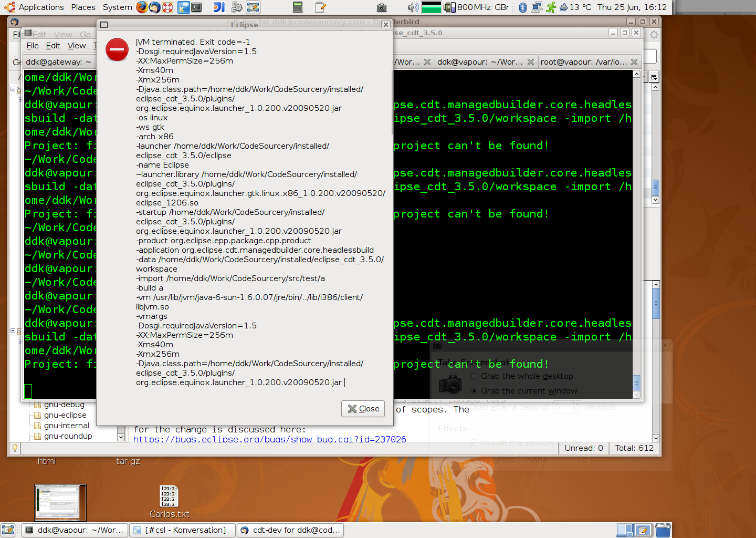The height and width of the screenshot is (538, 756).
Task: Click the red error icon in Eclipse dialog
Action: click(117, 50)
